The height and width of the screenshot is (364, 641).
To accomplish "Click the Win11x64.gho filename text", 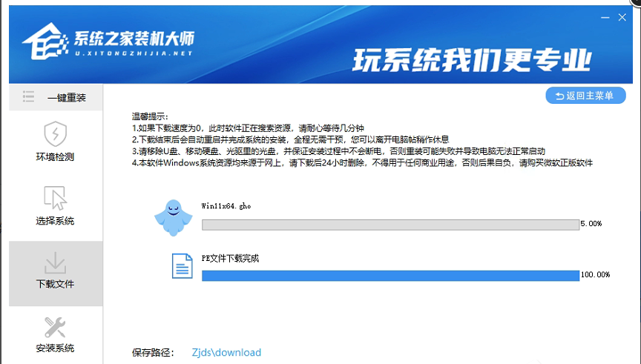I will [226, 206].
